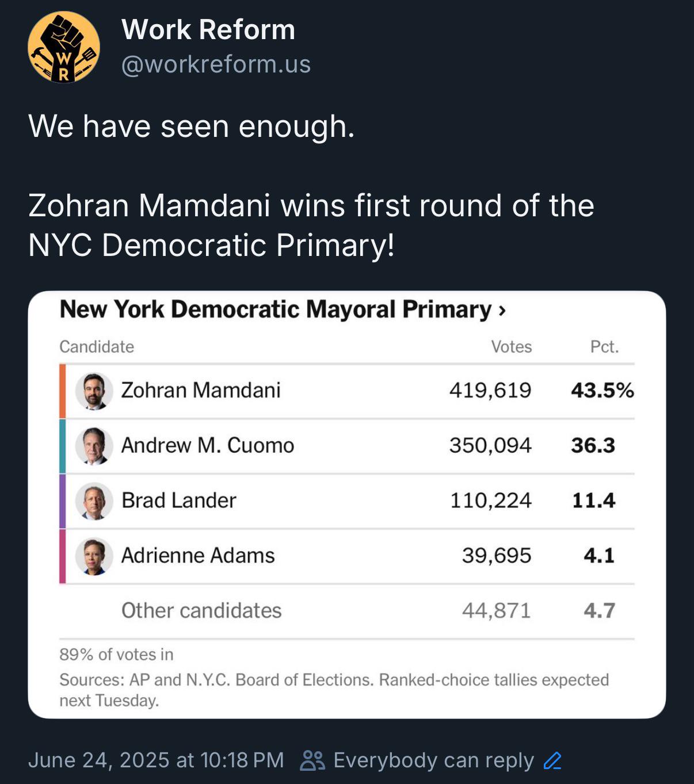Click Andrew M. Cuomo's candidate photo
This screenshot has width=694, height=784.
94,446
